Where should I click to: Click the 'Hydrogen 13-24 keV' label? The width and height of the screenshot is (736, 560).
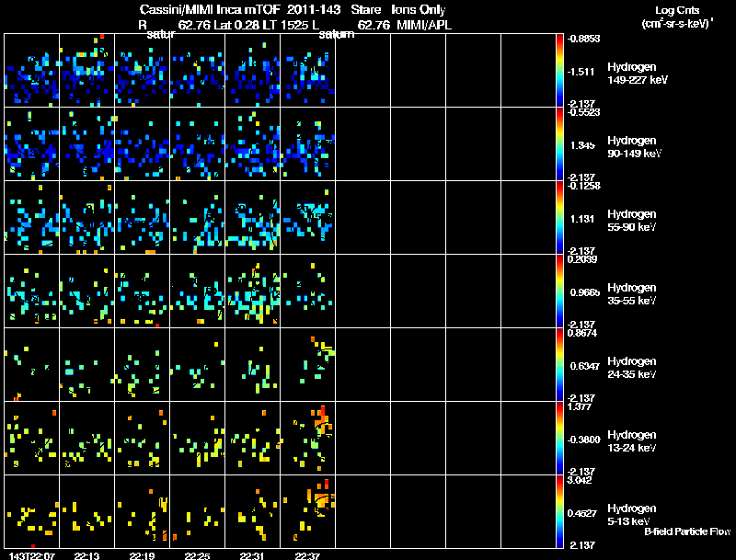(x=632, y=441)
